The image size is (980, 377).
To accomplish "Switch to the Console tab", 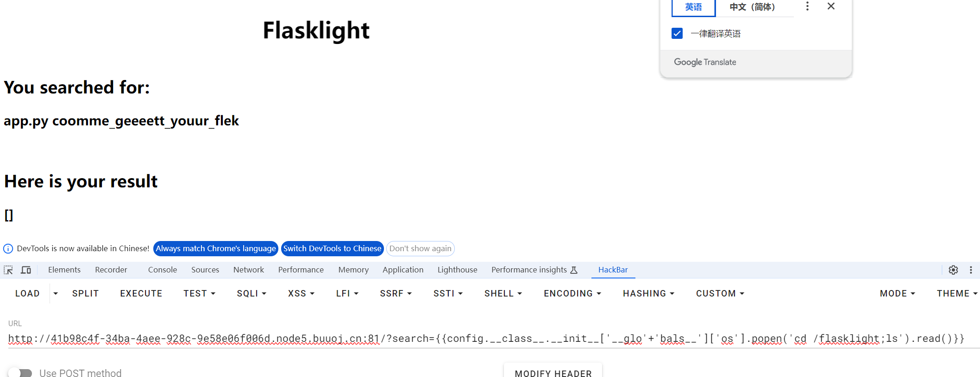I will tap(163, 270).
